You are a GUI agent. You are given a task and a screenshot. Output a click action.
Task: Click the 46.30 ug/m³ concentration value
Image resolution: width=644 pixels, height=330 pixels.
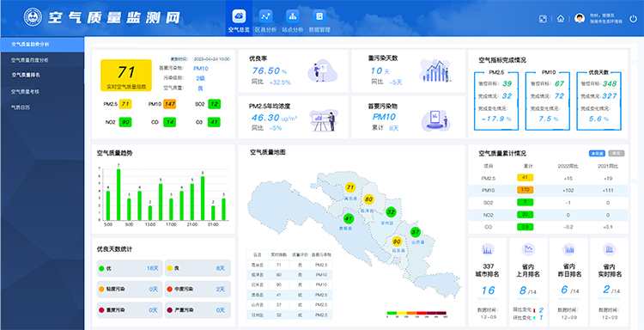274,119
